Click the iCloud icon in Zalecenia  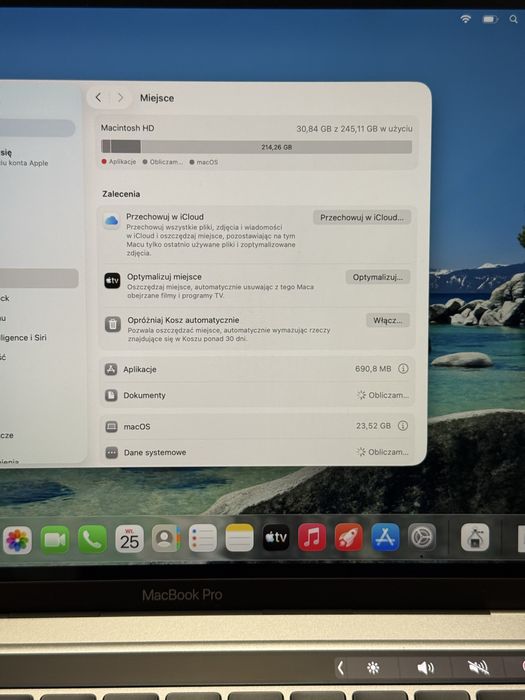(x=112, y=221)
